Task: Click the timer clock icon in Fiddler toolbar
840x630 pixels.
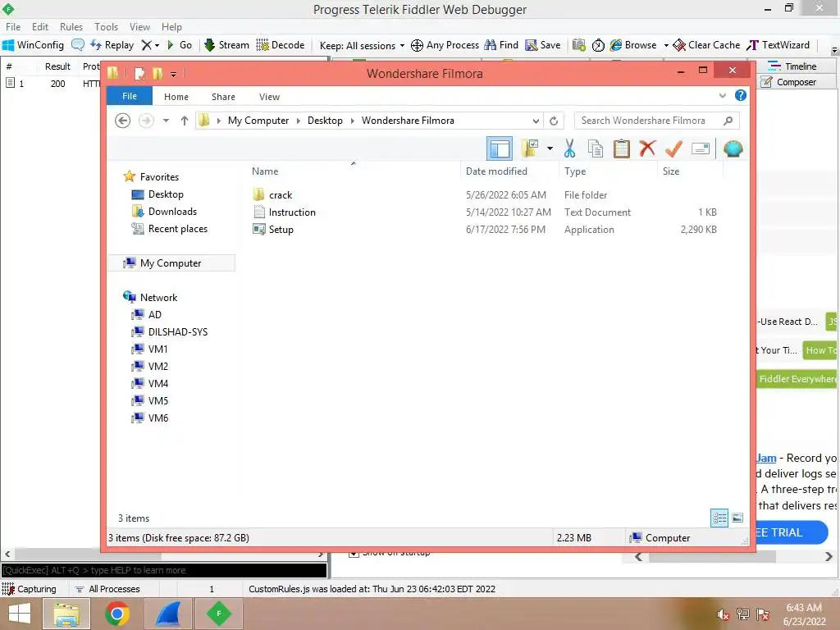Action: (598, 45)
